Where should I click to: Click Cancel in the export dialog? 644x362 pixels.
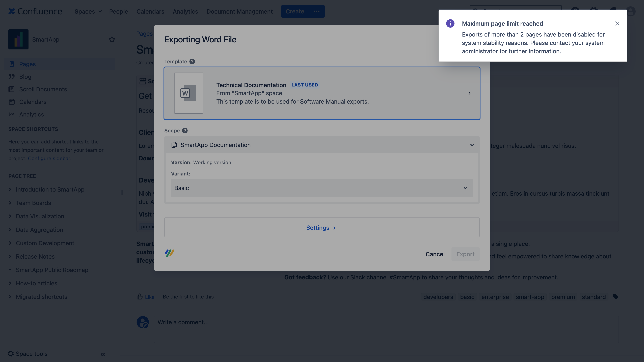coord(435,254)
